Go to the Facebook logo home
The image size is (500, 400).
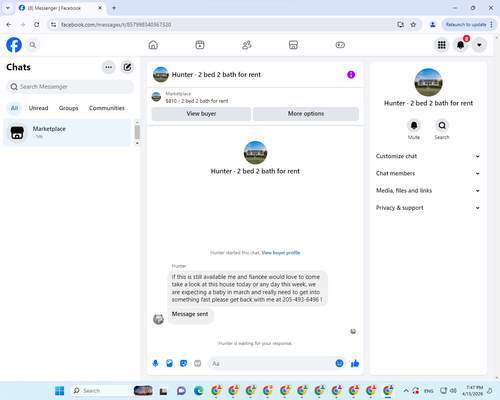(14, 45)
